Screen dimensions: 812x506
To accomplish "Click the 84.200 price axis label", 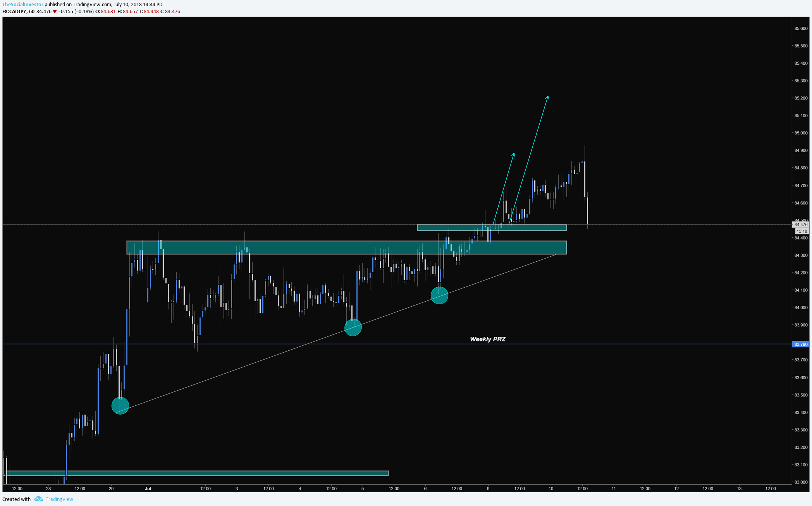I will [801, 273].
